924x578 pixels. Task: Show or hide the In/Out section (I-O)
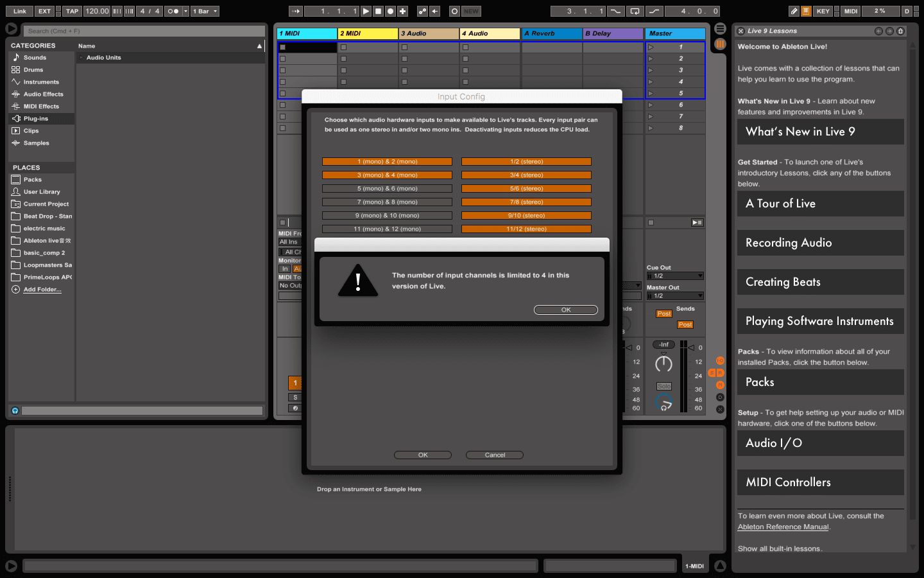tap(720, 361)
